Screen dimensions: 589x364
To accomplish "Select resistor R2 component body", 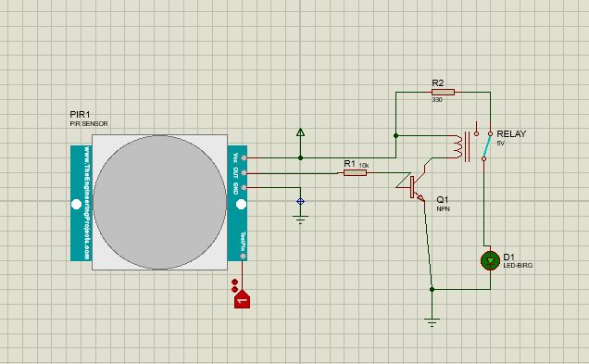I will (x=443, y=92).
